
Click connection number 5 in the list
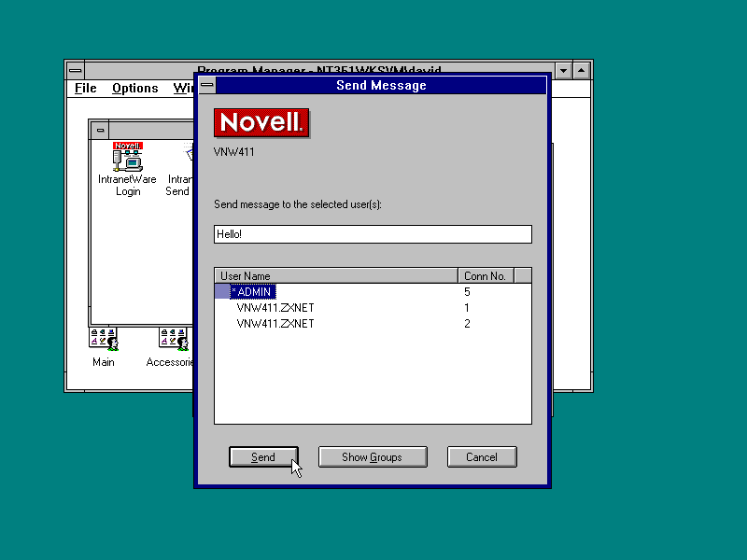[467, 292]
